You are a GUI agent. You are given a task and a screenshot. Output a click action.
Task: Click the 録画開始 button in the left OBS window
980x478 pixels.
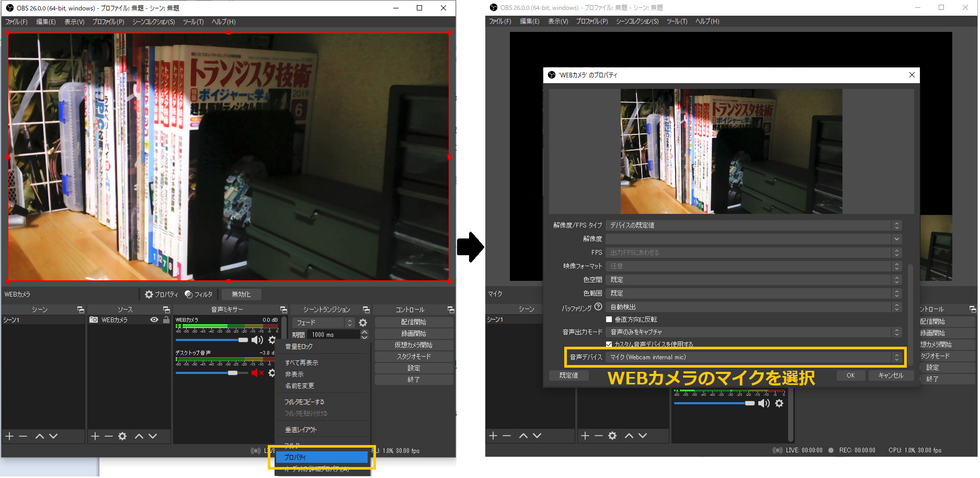[414, 334]
